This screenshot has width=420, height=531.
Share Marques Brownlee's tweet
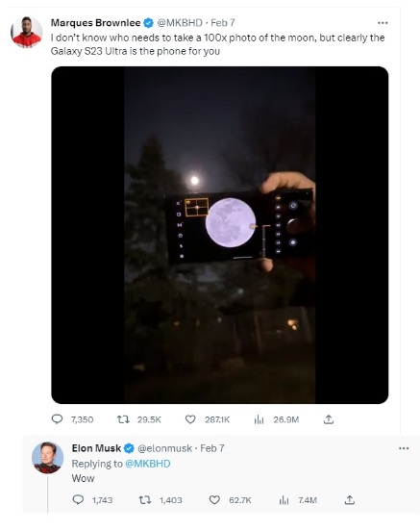click(329, 419)
